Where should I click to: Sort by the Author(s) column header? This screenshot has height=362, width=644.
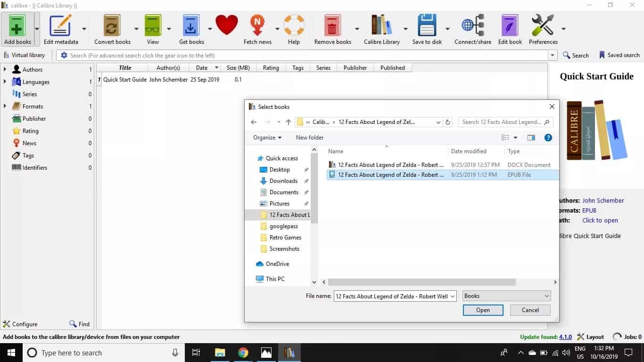point(168,68)
